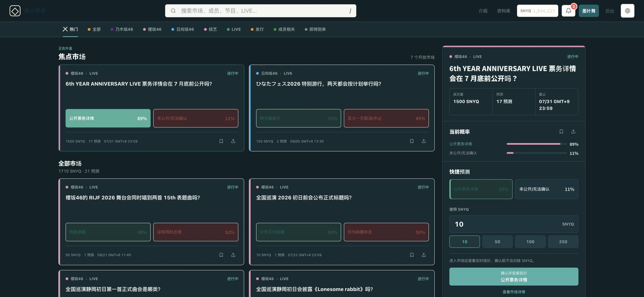The image size is (644, 297).
Task: Share the RIJF 2026 market card
Action: pyautogui.click(x=233, y=255)
